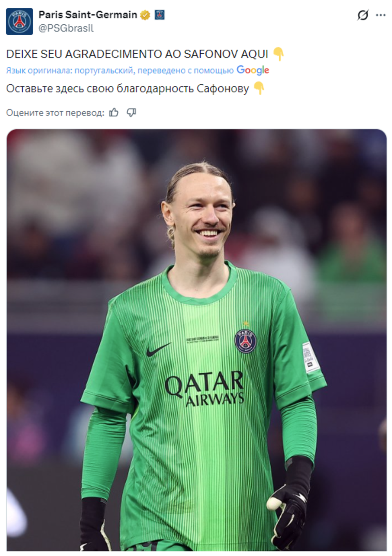Rate the translation with thumbs up
392x556 pixels.
(x=114, y=113)
